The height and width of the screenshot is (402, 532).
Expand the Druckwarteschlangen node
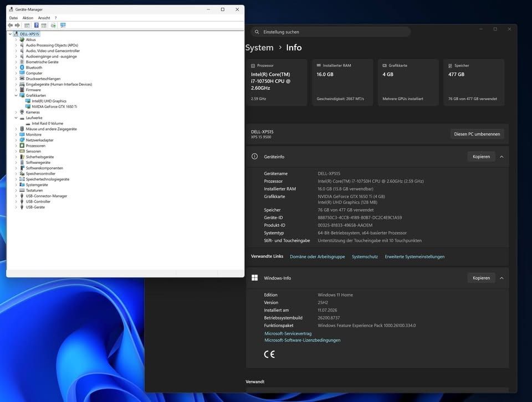[16, 79]
